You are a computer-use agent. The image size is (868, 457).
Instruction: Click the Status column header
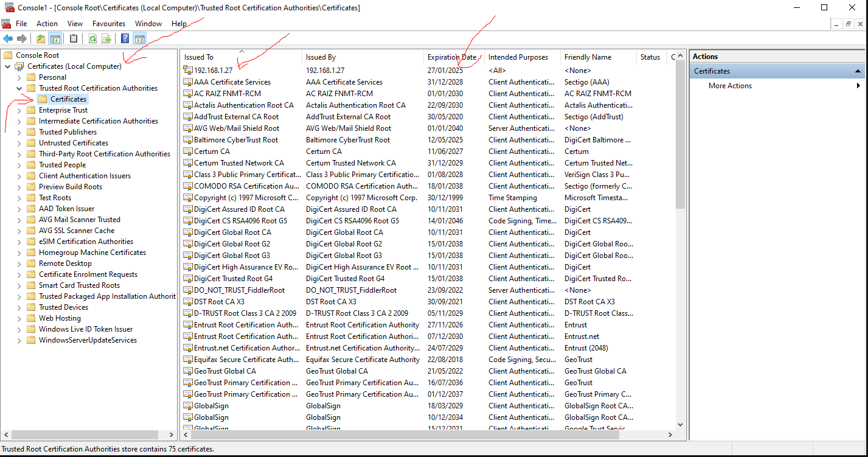pyautogui.click(x=652, y=57)
